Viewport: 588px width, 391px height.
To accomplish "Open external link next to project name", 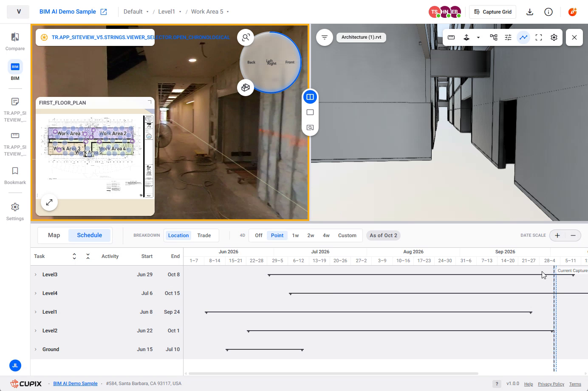I will click(x=104, y=12).
